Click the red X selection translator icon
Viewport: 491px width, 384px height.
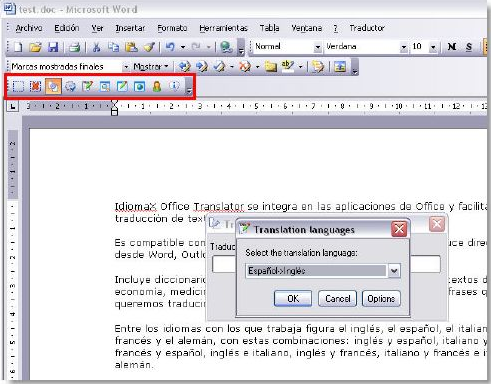[35, 87]
